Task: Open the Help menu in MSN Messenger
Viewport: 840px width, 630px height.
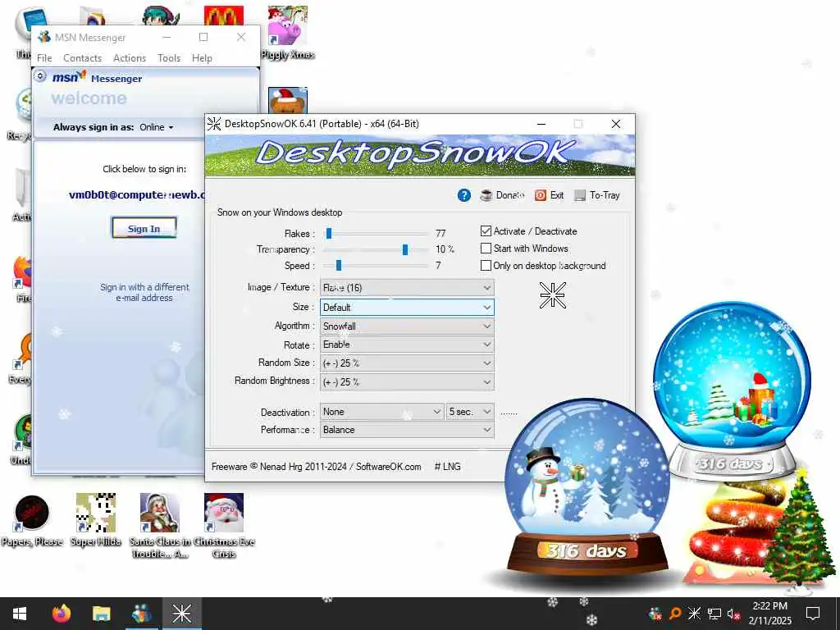Action: coord(202,58)
